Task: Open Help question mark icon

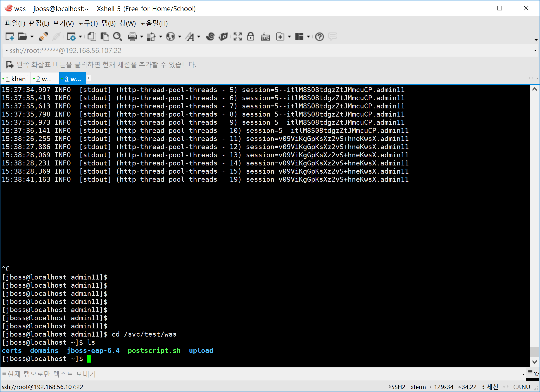Action: pyautogui.click(x=319, y=37)
